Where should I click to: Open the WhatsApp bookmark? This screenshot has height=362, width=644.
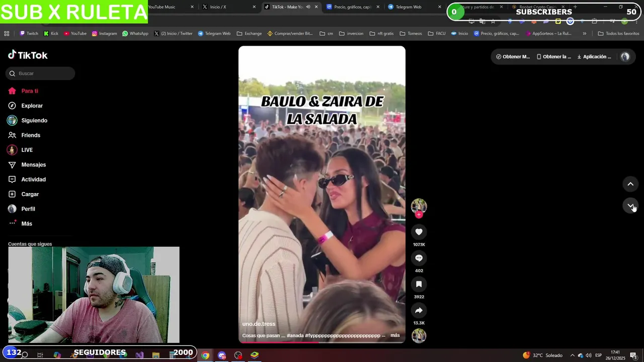click(135, 34)
